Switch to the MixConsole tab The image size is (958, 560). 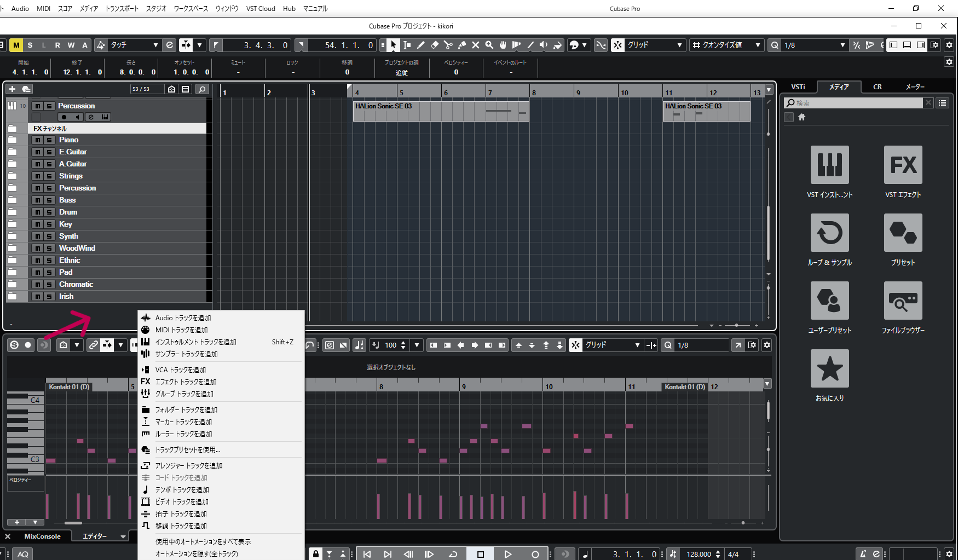click(42, 536)
